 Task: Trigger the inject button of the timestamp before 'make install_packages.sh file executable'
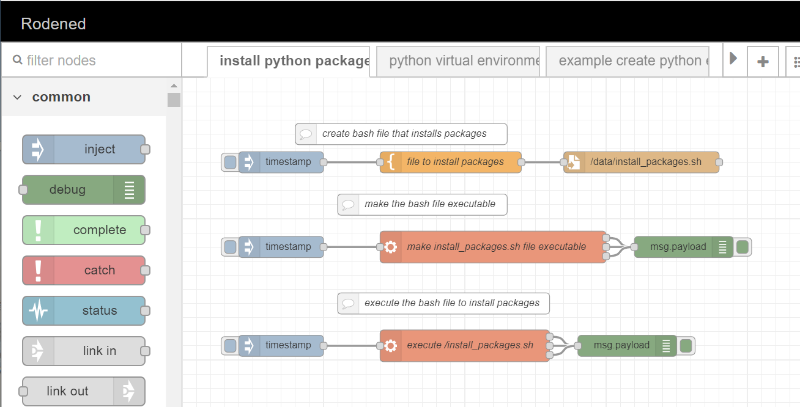pos(230,247)
